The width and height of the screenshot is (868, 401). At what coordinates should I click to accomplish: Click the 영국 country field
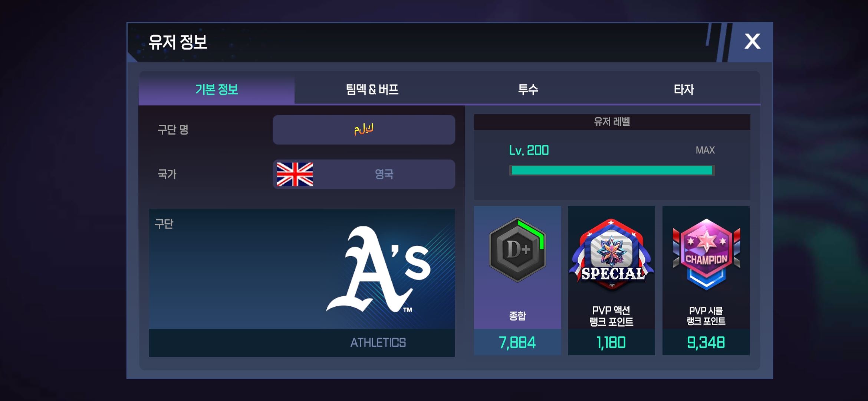tap(364, 174)
